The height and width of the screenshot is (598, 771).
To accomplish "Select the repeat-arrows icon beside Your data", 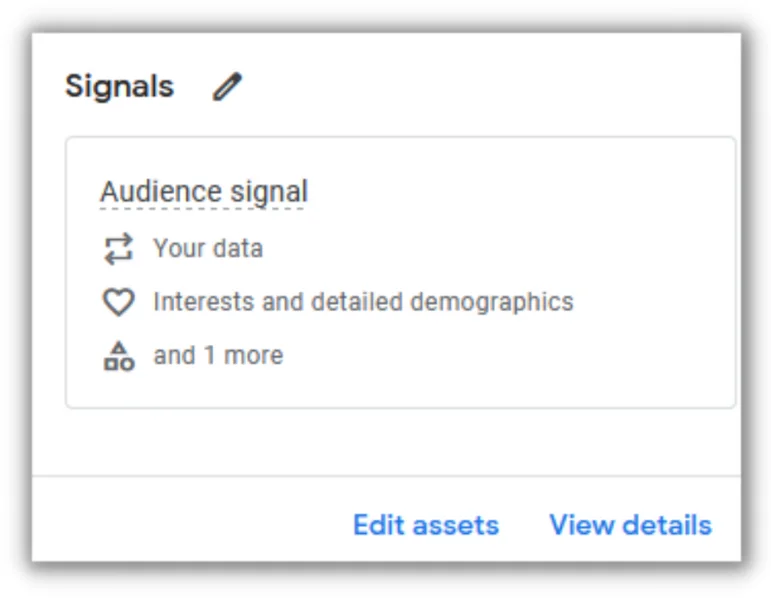I will (119, 249).
